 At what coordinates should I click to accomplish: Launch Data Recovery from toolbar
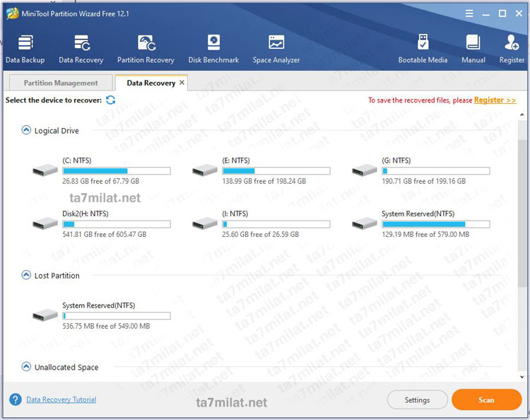click(81, 49)
